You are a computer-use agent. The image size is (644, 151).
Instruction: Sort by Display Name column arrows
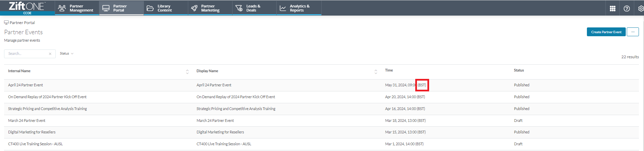click(x=376, y=71)
